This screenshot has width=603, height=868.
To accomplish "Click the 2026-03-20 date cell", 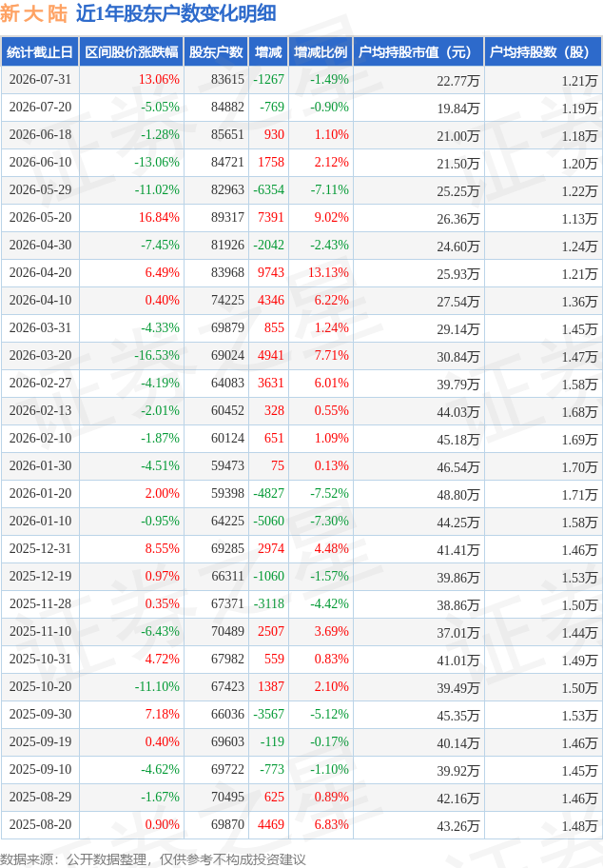I will click(x=40, y=355).
